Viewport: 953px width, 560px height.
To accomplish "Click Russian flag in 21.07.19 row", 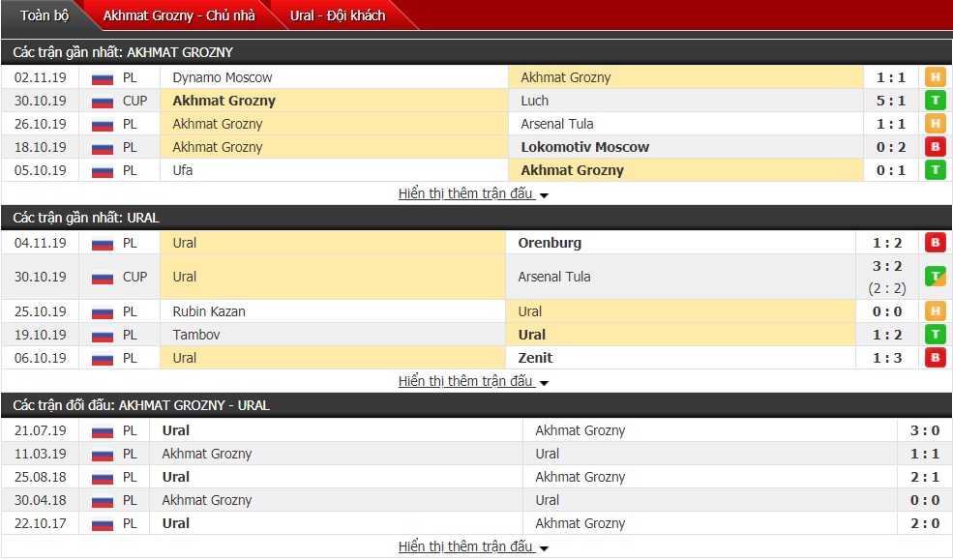I will pos(103,431).
